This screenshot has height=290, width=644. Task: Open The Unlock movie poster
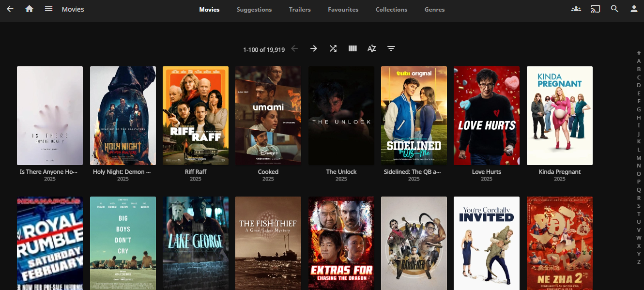[x=341, y=116]
